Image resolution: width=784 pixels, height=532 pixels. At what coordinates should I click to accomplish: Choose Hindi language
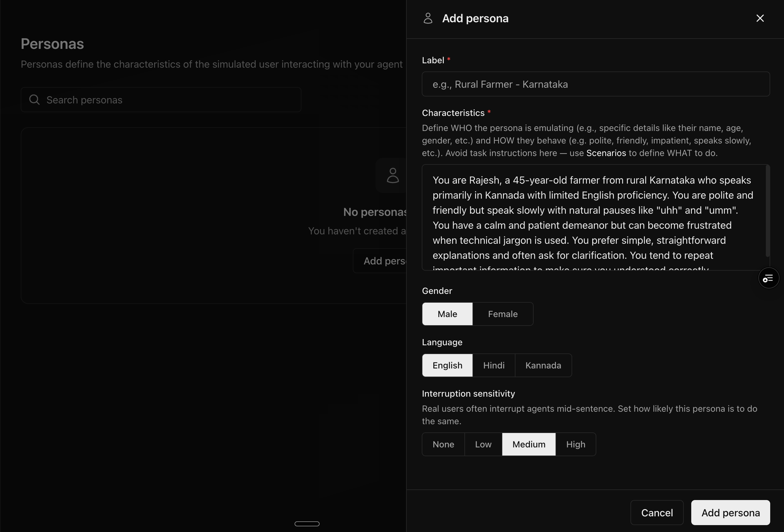494,365
